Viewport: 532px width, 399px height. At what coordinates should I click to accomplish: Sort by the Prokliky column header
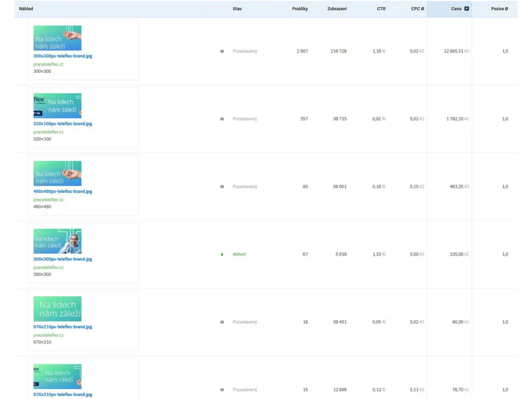(x=300, y=9)
